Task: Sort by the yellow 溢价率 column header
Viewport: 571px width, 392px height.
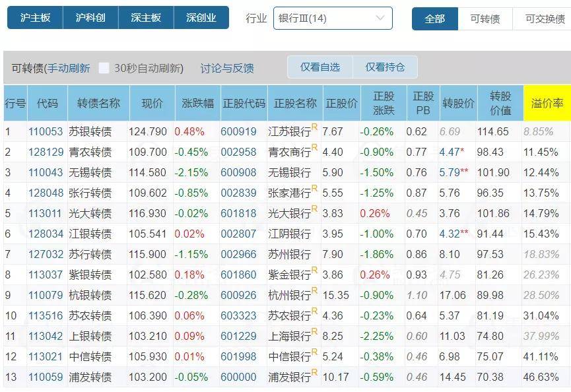Action: point(547,104)
